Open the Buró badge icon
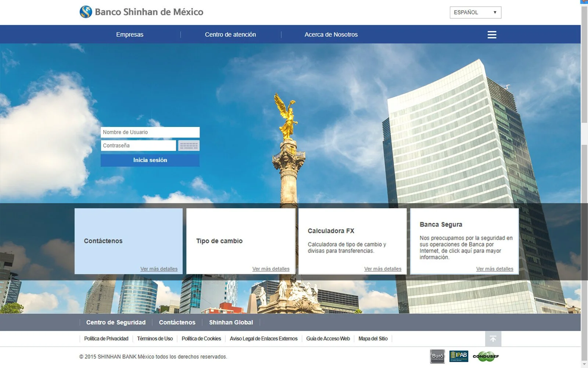Image resolution: width=588 pixels, height=368 pixels. [x=437, y=356]
